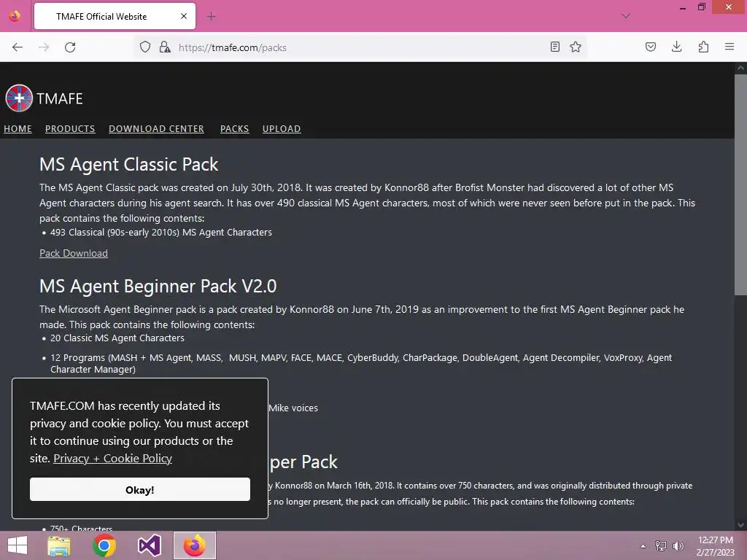Open tracking protection shield icon
The height and width of the screenshot is (560, 747).
(145, 47)
